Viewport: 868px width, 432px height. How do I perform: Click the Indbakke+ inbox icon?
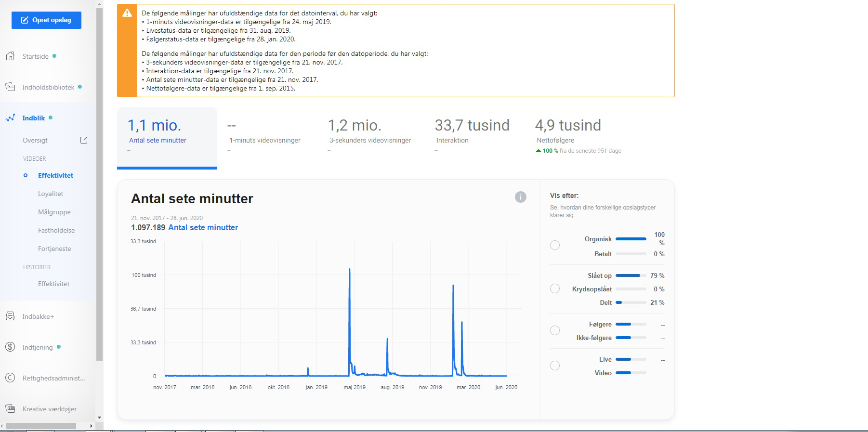10,316
